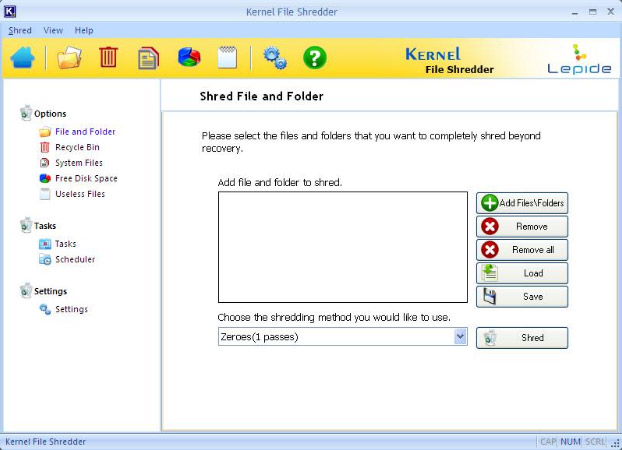Click the Remove all button
Screen dimensions: 622x450
(522, 250)
